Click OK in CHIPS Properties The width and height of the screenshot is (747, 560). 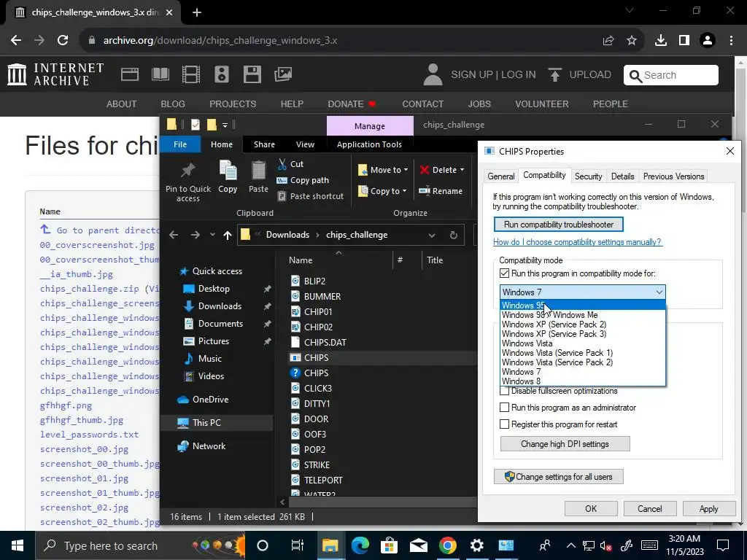(591, 508)
